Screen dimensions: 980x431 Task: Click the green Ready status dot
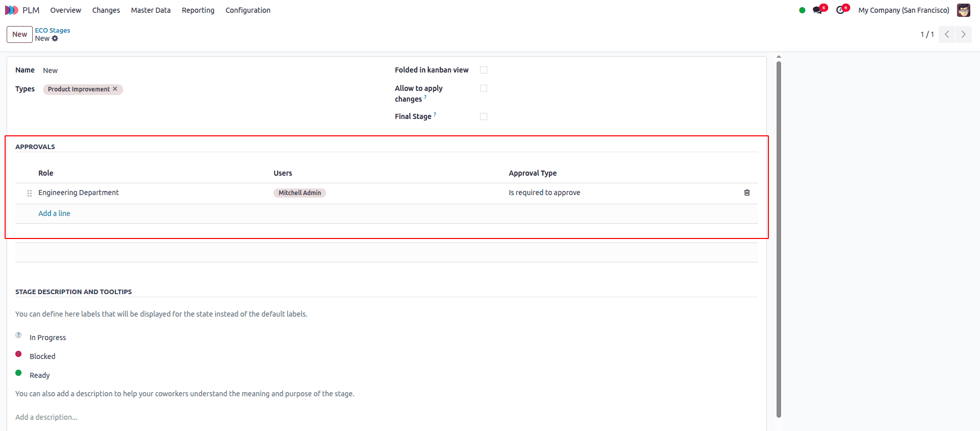(18, 373)
